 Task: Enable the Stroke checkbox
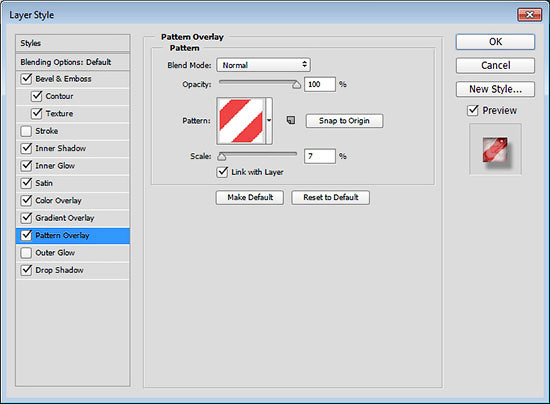(26, 131)
